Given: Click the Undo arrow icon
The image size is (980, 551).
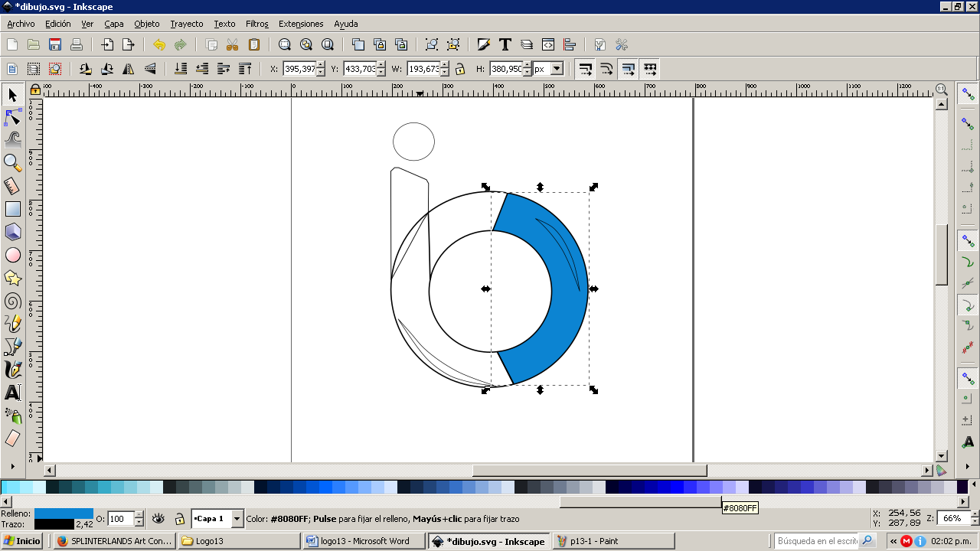Looking at the screenshot, I should [159, 44].
